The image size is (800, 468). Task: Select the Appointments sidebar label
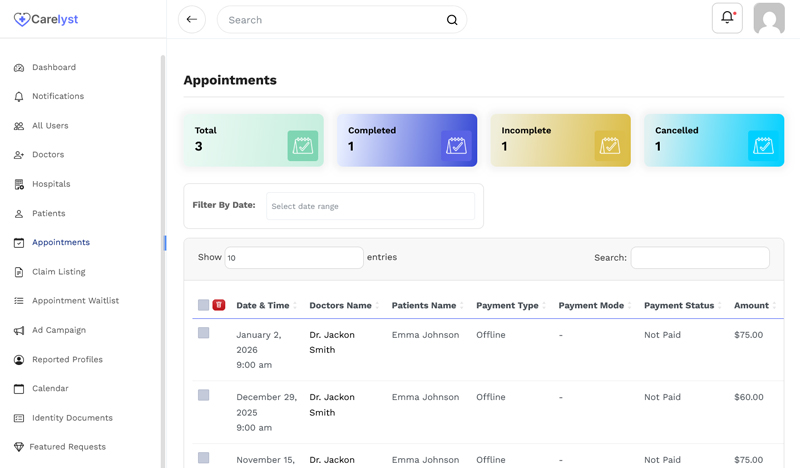[61, 242]
